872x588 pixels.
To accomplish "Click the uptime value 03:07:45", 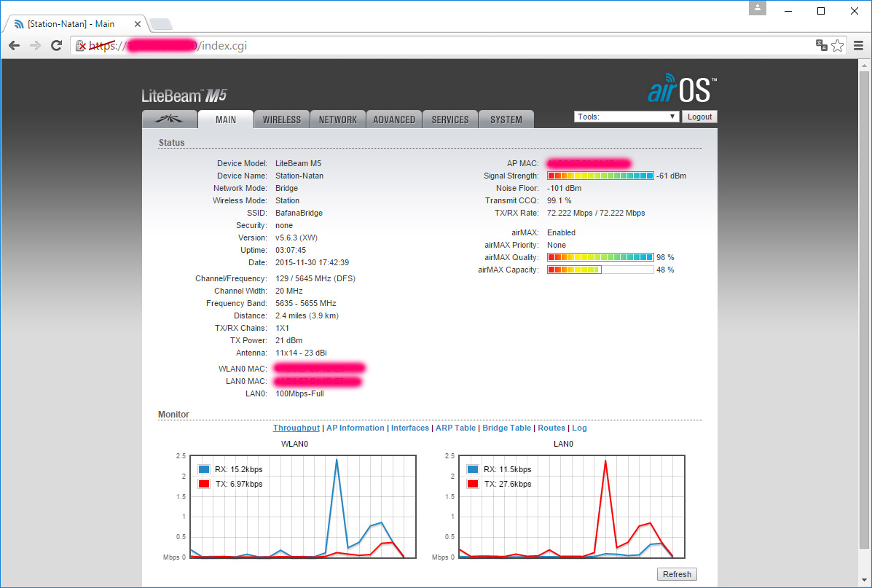I will click(x=290, y=251).
